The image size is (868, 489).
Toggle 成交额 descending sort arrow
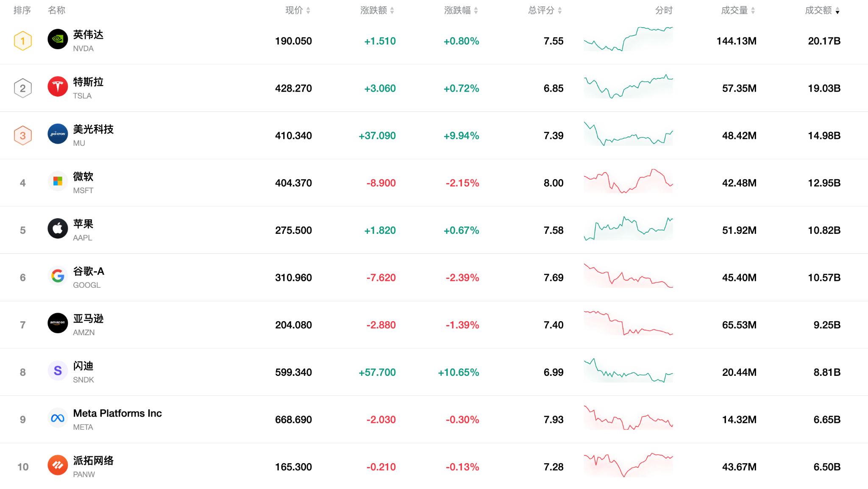pos(837,11)
